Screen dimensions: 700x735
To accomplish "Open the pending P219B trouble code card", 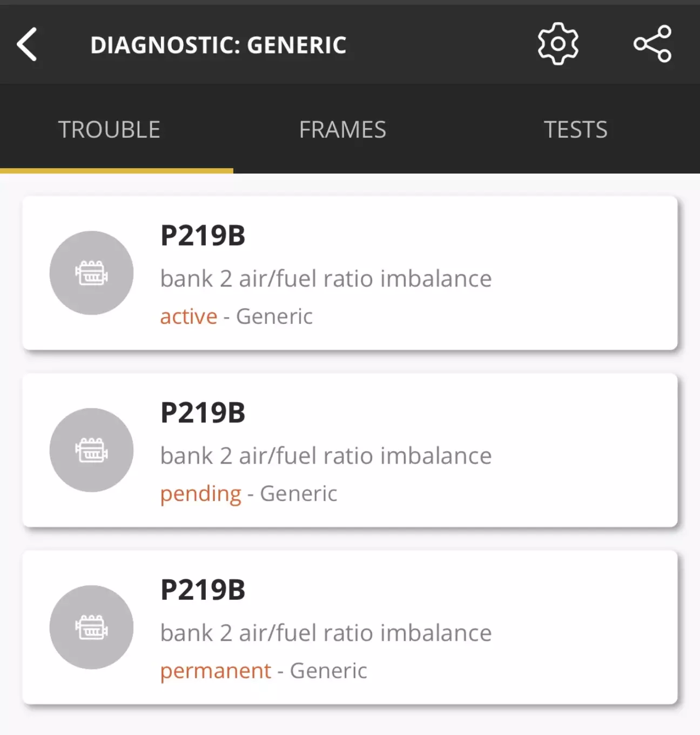I will 350,450.
